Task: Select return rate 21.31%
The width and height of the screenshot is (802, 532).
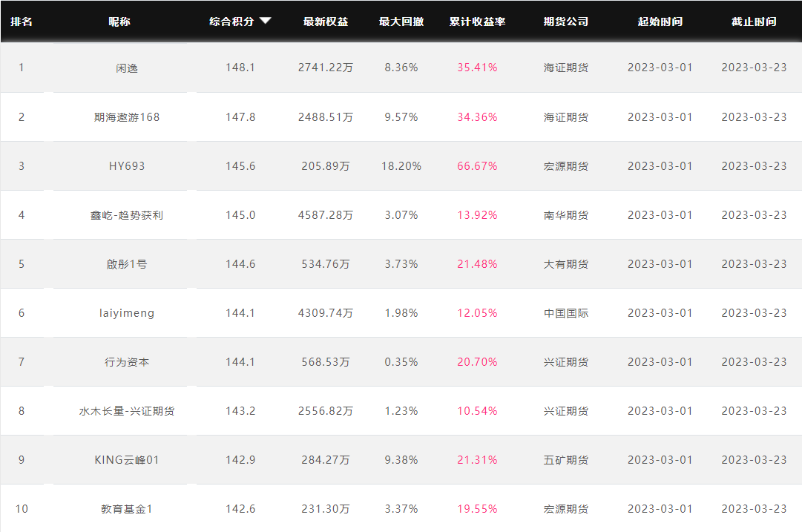Action: click(x=477, y=460)
